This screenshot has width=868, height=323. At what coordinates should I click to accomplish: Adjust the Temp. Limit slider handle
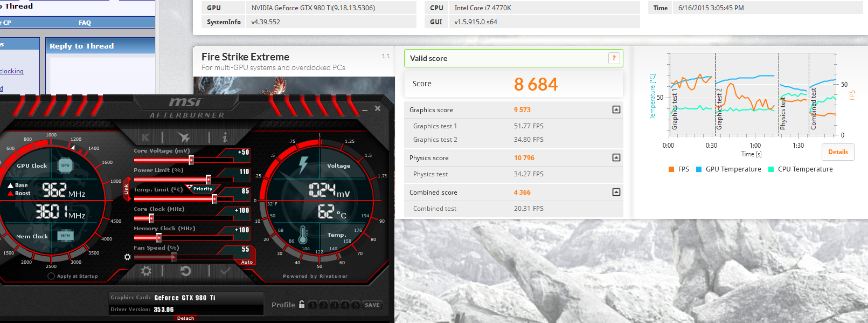(x=214, y=199)
